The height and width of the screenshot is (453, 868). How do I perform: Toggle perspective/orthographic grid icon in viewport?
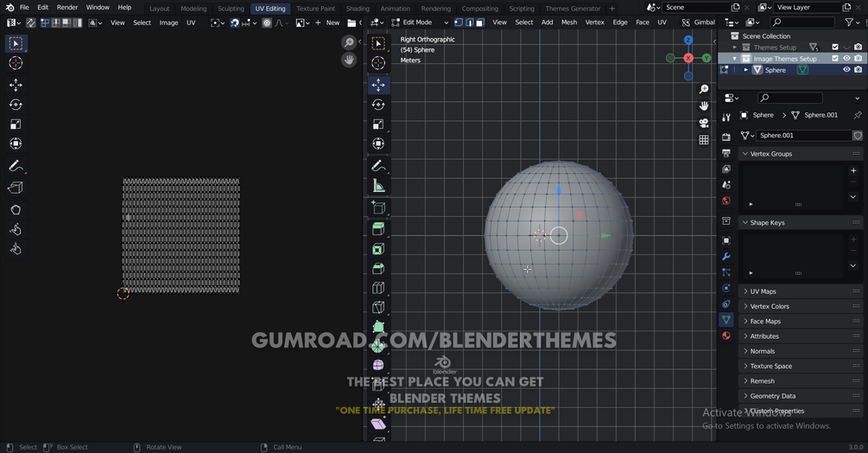(x=704, y=139)
